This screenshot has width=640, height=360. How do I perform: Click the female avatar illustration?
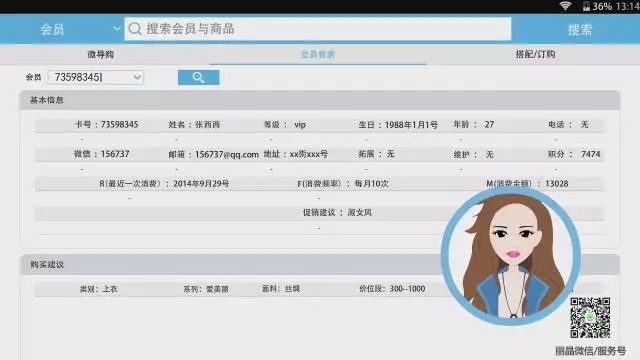(511, 256)
